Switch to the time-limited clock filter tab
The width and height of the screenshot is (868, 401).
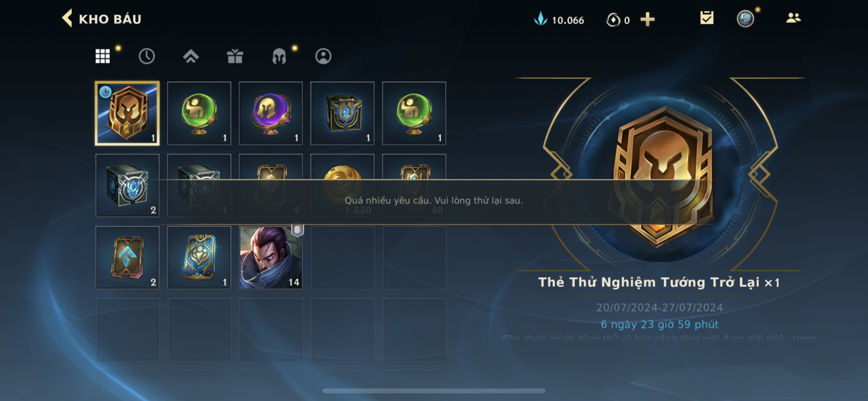tap(147, 56)
